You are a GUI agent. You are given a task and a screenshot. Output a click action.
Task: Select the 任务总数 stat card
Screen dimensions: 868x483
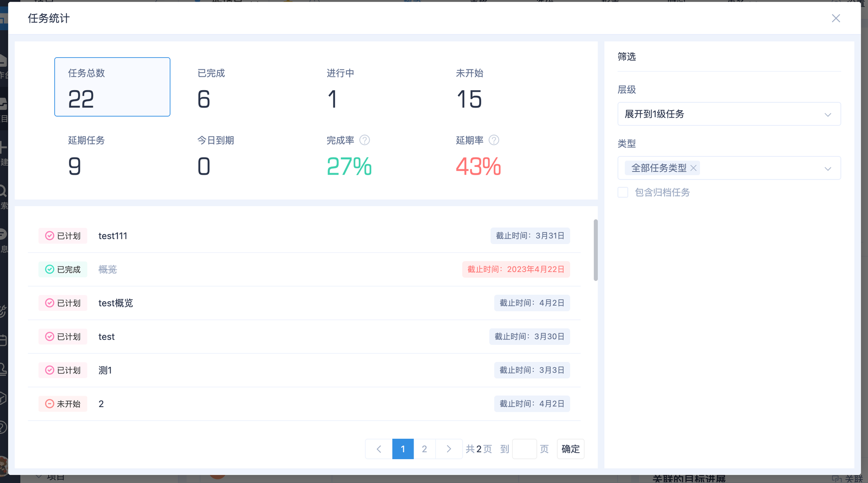click(112, 87)
